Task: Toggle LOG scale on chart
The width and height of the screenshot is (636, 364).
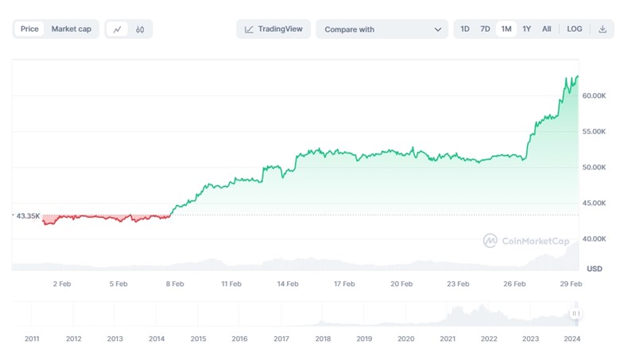Action: point(574,29)
